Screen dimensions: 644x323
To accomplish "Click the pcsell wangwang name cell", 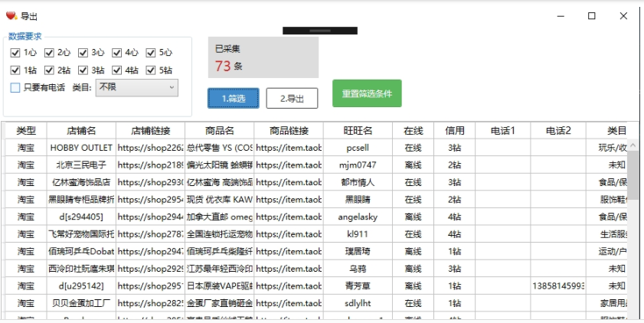I will click(358, 148).
